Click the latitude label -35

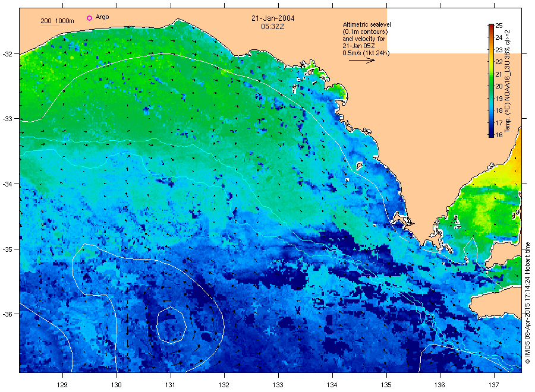point(7,249)
